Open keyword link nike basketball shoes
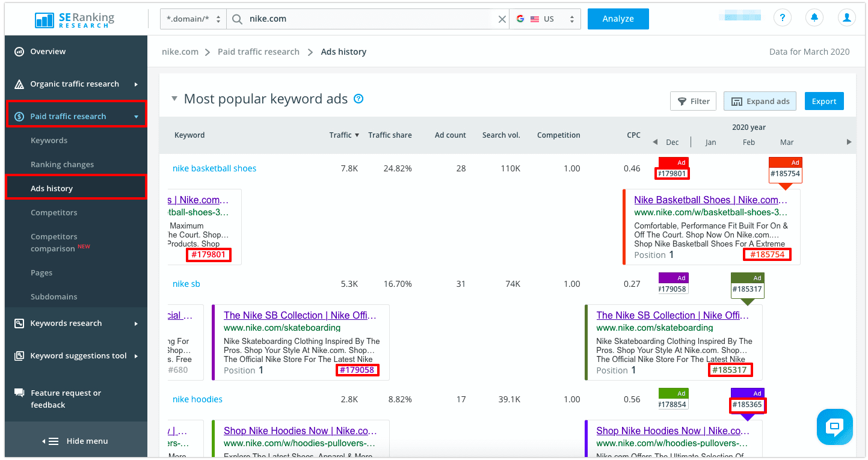868x460 pixels. tap(214, 168)
